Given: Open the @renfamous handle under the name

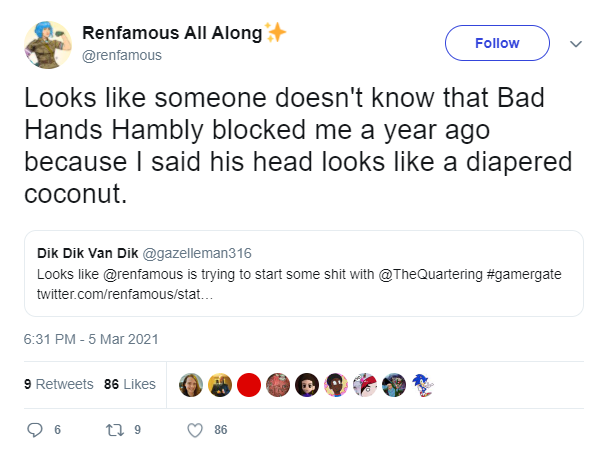Looking at the screenshot, I should pyautogui.click(x=122, y=55).
